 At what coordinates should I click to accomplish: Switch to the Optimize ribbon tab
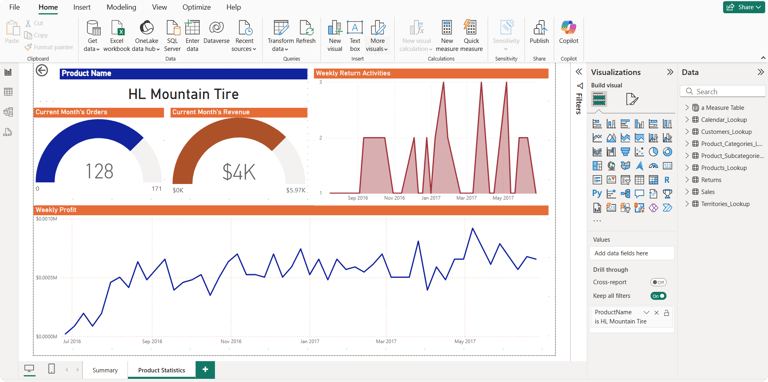click(x=196, y=7)
